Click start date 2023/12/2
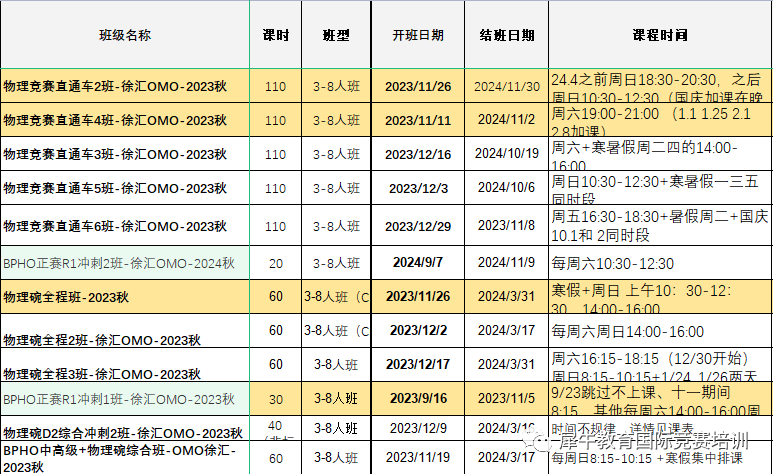The width and height of the screenshot is (773, 474). click(x=418, y=331)
